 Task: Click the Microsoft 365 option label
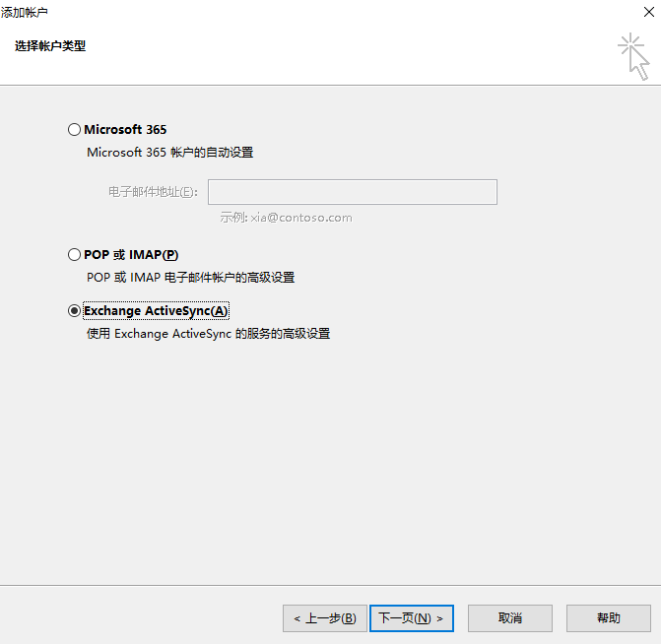125,129
